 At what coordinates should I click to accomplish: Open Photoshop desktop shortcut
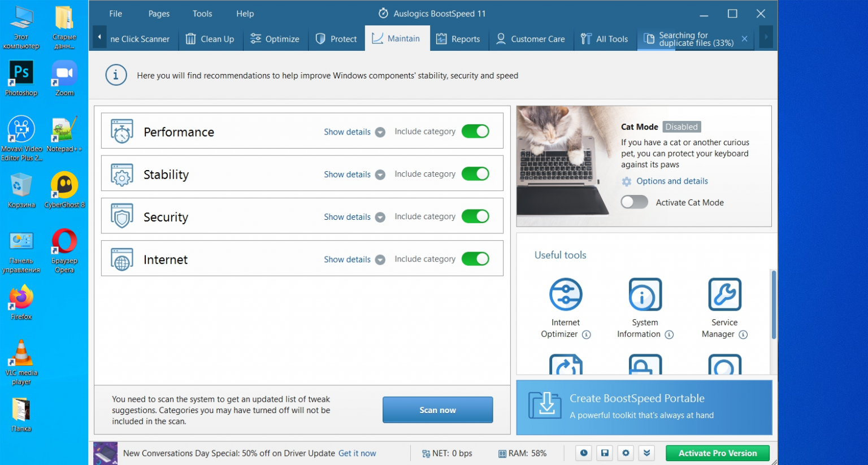pyautogui.click(x=21, y=78)
